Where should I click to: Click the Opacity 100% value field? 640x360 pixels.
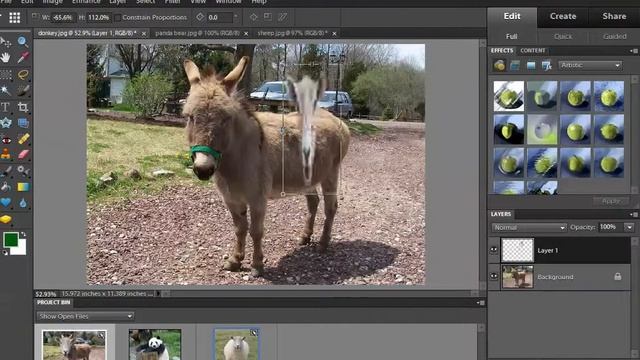(x=610, y=227)
